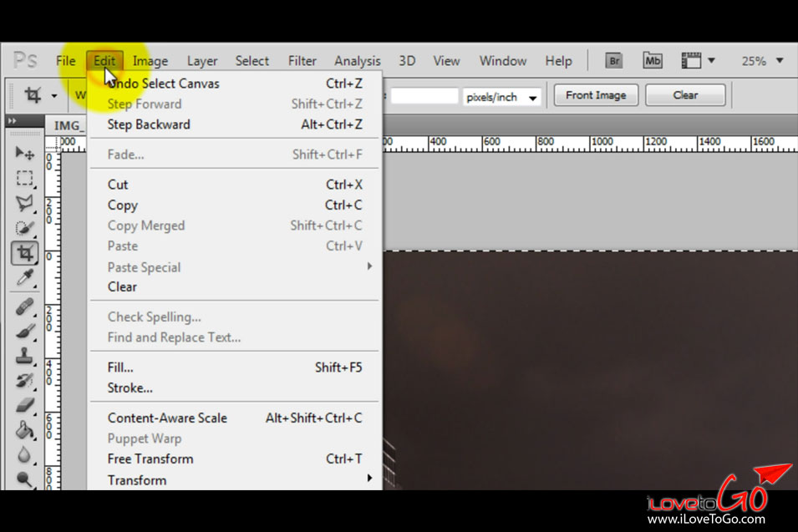Choose Fill... from Edit menu

[235, 367]
